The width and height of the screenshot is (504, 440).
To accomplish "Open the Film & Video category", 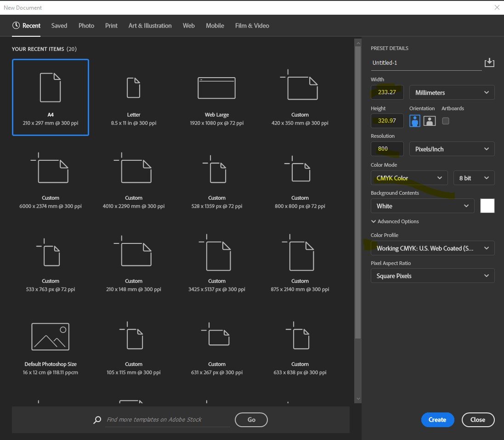I will click(252, 26).
